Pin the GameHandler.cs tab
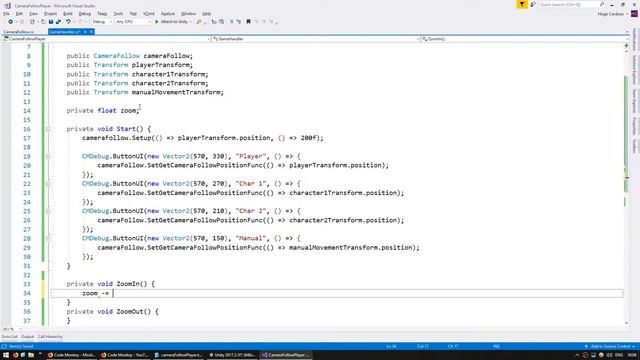Image resolution: width=640 pixels, height=360 pixels. (x=85, y=32)
